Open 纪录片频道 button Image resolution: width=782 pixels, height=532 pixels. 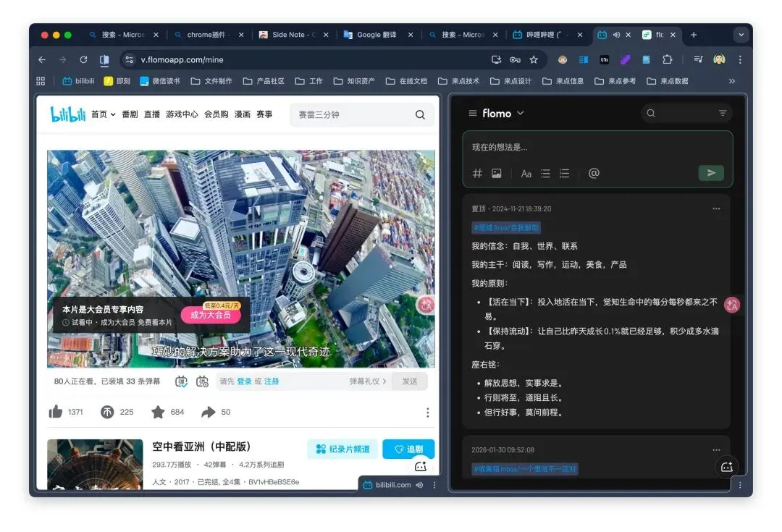[x=343, y=449]
